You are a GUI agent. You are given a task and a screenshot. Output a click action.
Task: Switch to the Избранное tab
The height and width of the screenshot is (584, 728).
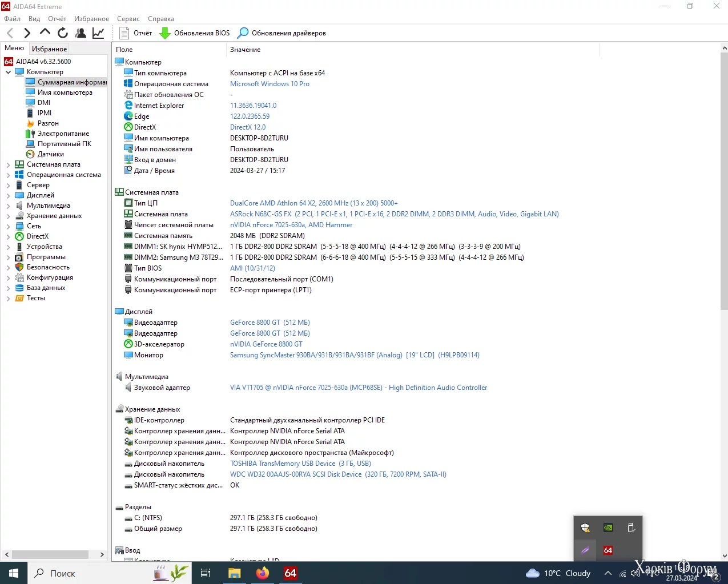(49, 49)
